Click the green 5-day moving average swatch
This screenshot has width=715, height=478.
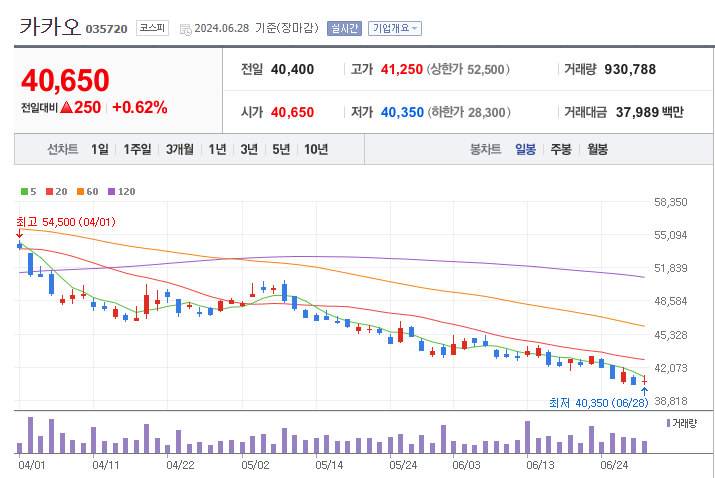24,192
